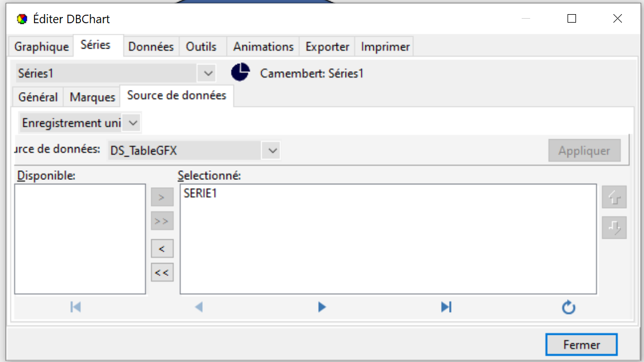The image size is (644, 362).
Task: Click the Disponible list box
Action: point(80,239)
